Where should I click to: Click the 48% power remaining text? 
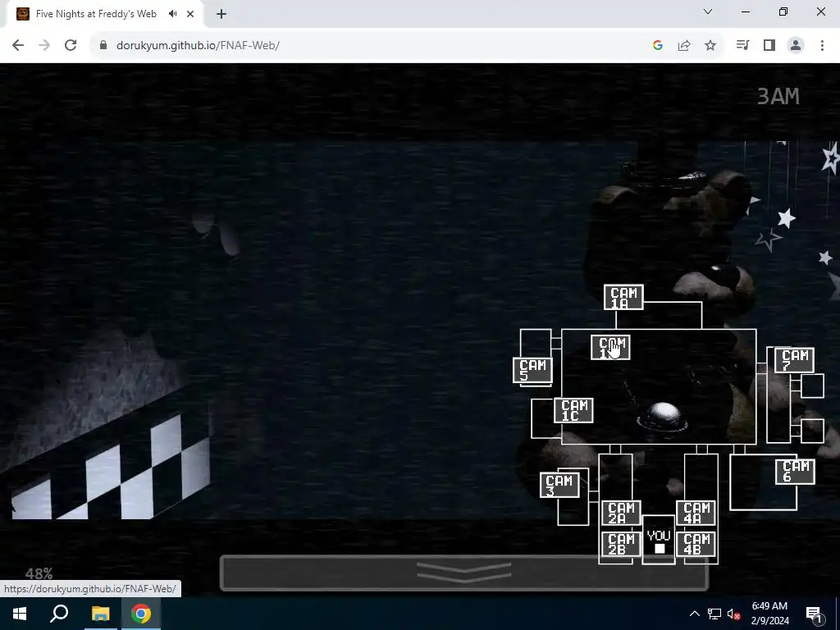pyautogui.click(x=39, y=574)
